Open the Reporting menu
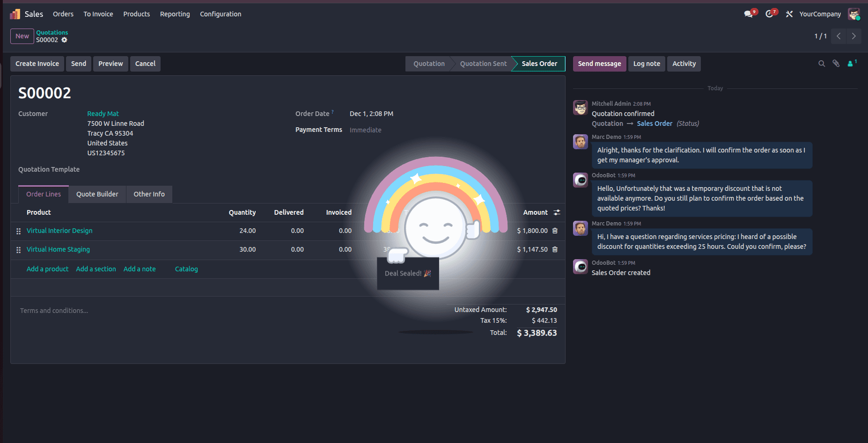The image size is (868, 443). 175,14
